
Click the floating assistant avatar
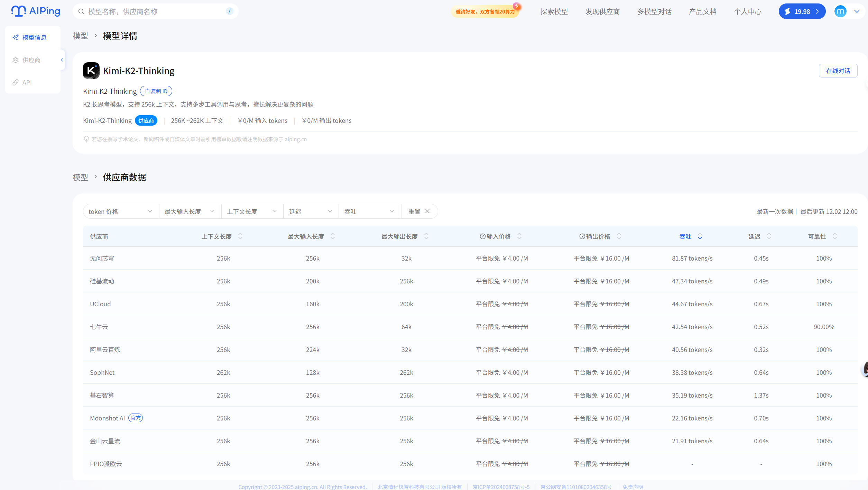tap(865, 369)
